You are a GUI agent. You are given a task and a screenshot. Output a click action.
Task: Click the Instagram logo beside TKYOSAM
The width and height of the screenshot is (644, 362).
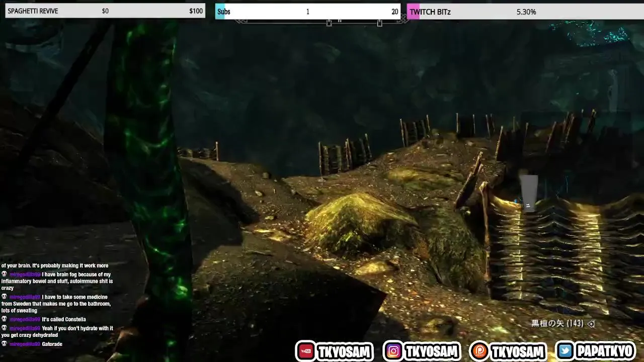pyautogui.click(x=393, y=351)
